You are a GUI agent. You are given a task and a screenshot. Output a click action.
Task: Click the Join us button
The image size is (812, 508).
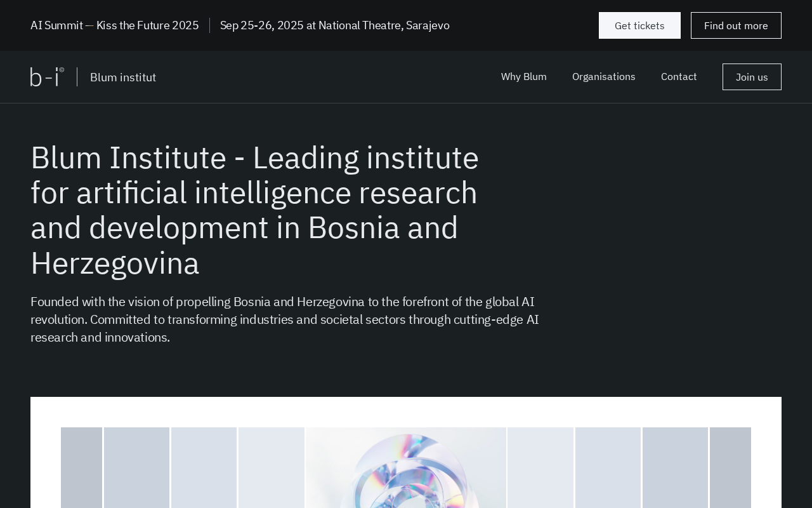[752, 77]
